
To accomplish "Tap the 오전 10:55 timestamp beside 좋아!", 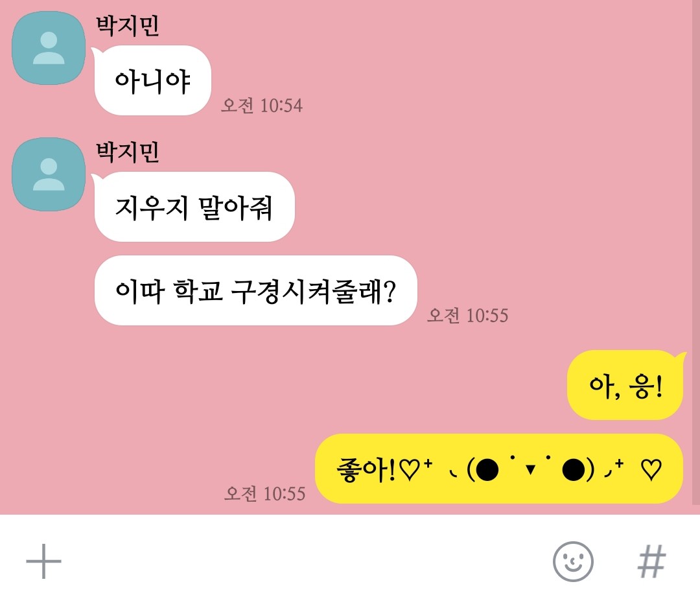I will (x=264, y=493).
